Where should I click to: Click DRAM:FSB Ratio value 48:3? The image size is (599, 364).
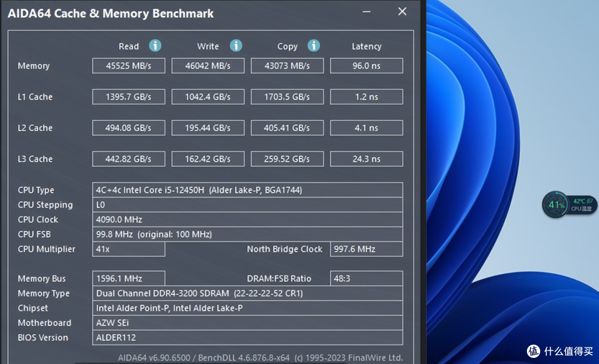click(x=367, y=279)
